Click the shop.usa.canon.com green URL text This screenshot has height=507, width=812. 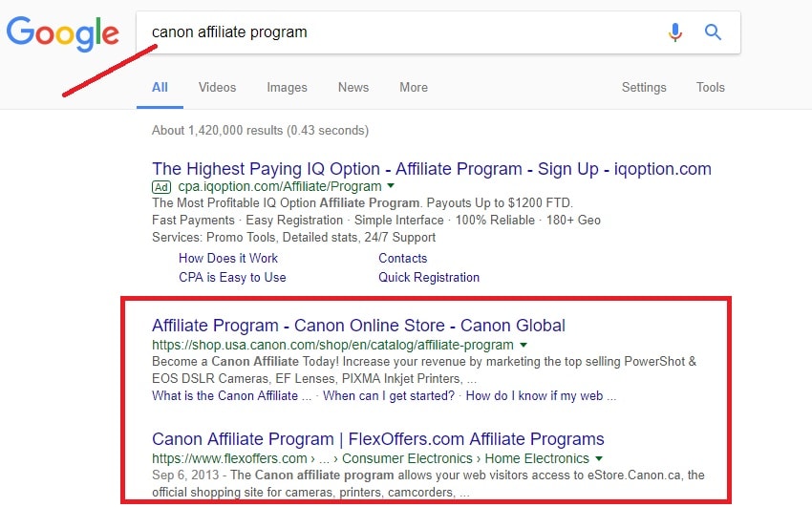(x=333, y=345)
